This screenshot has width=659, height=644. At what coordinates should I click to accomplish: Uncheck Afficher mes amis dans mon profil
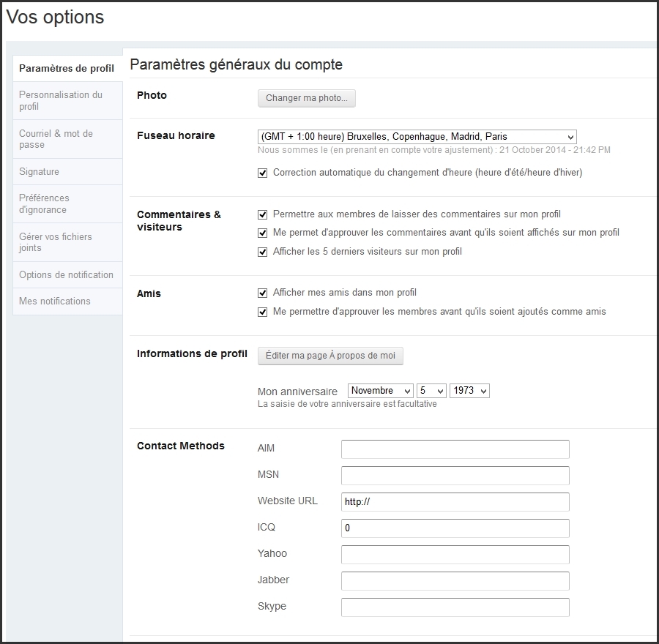[x=263, y=293]
